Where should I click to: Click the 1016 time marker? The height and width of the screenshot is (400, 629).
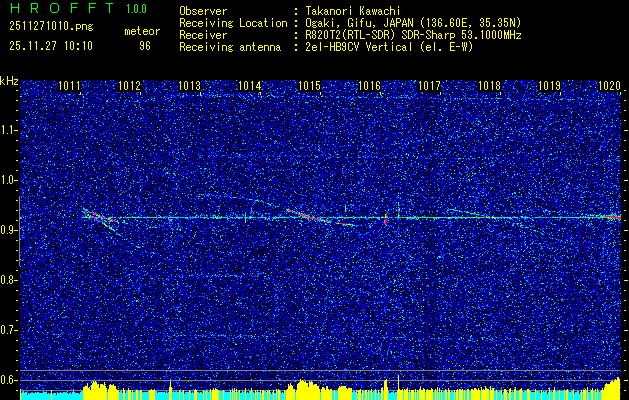369,86
